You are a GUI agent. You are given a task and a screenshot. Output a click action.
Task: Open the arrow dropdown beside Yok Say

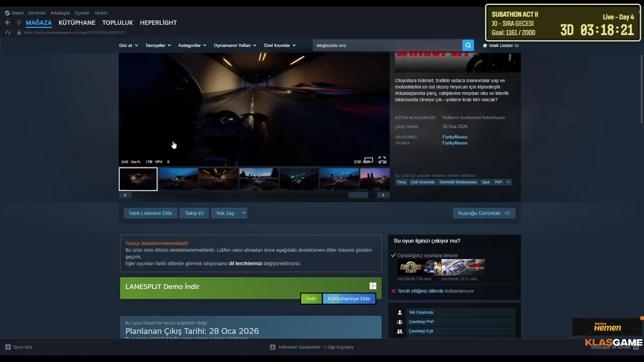[244, 213]
